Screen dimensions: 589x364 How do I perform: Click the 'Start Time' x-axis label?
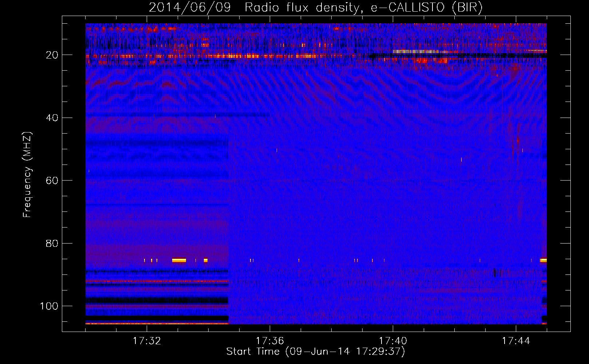pyautogui.click(x=316, y=351)
